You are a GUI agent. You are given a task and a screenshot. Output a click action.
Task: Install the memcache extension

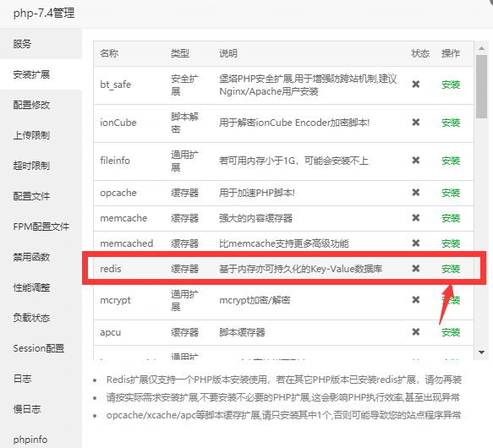click(451, 218)
